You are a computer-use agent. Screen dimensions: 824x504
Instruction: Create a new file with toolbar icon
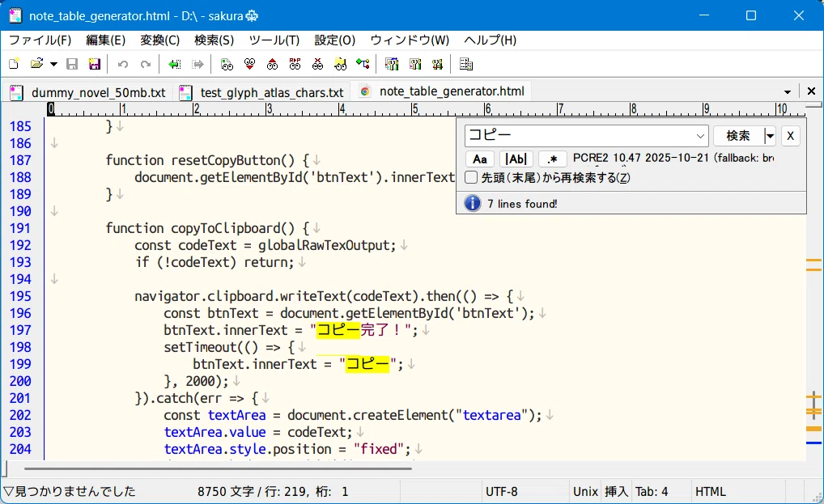coord(15,64)
